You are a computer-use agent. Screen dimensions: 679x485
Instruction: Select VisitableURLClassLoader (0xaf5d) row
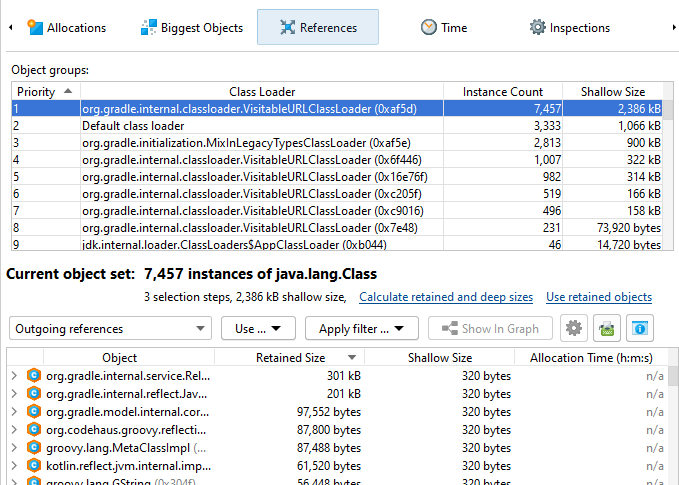[x=337, y=109]
